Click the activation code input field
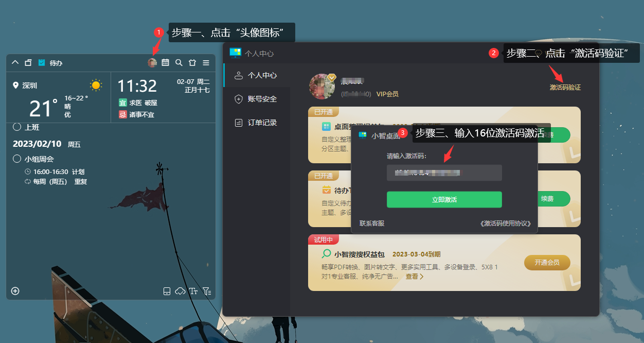644x343 pixels. pos(444,173)
